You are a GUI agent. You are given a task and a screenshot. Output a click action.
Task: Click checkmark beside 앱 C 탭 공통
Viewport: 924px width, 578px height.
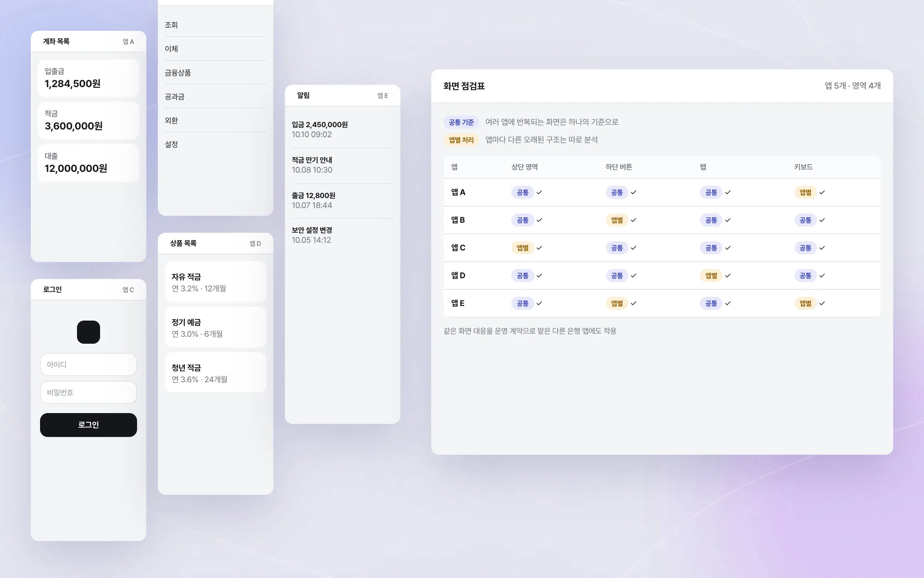tap(728, 248)
